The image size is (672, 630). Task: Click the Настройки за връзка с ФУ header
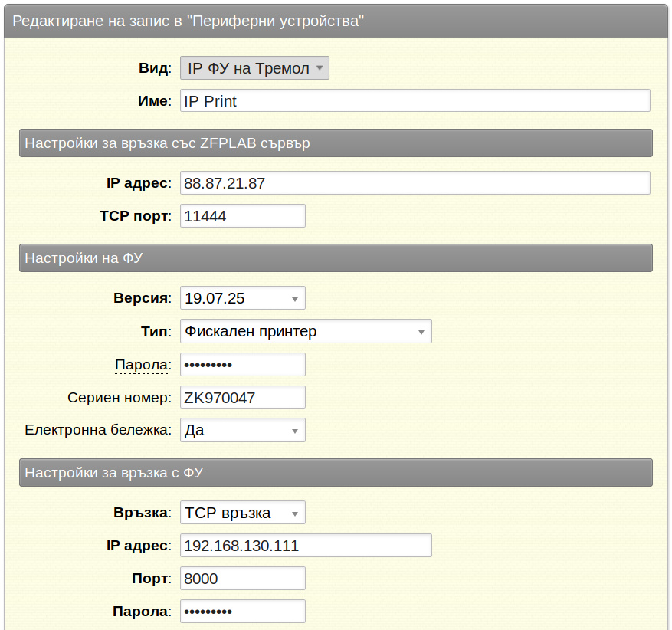[x=336, y=472]
